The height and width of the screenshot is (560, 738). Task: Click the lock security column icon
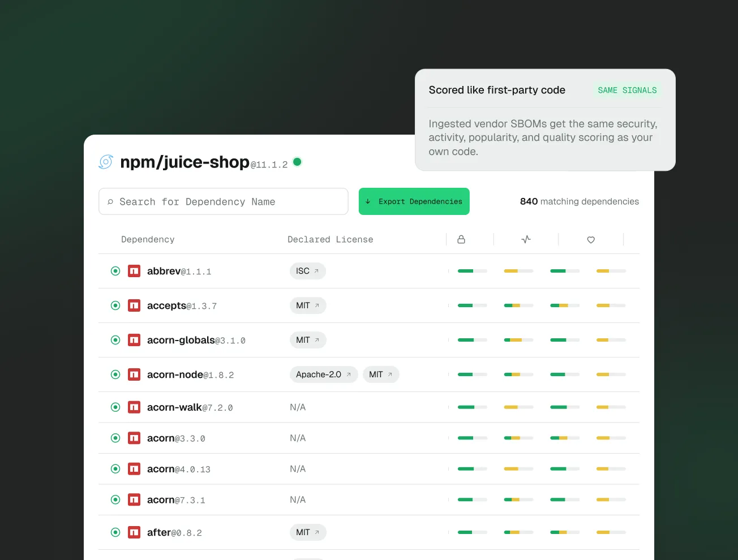461,239
